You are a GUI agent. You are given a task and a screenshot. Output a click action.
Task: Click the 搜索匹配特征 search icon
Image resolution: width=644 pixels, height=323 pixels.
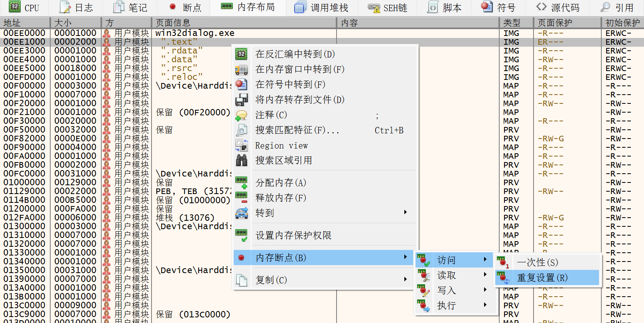(x=241, y=130)
